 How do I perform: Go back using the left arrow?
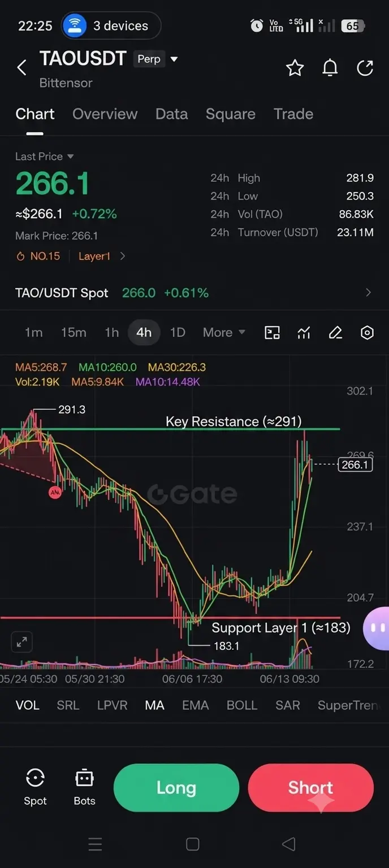(x=21, y=68)
